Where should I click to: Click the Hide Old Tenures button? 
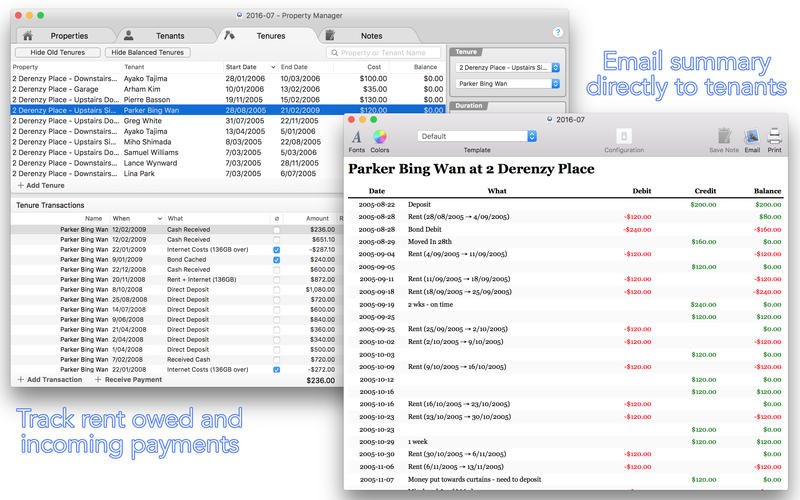pyautogui.click(x=65, y=52)
